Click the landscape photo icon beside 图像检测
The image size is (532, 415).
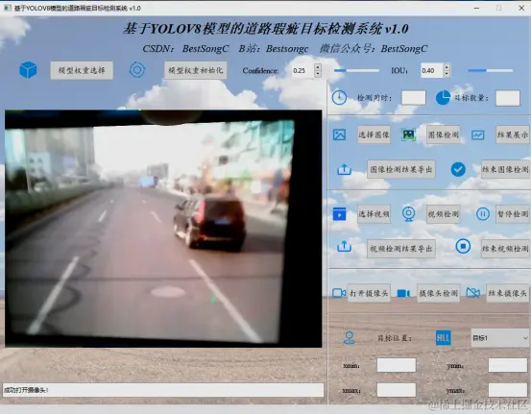(x=408, y=134)
